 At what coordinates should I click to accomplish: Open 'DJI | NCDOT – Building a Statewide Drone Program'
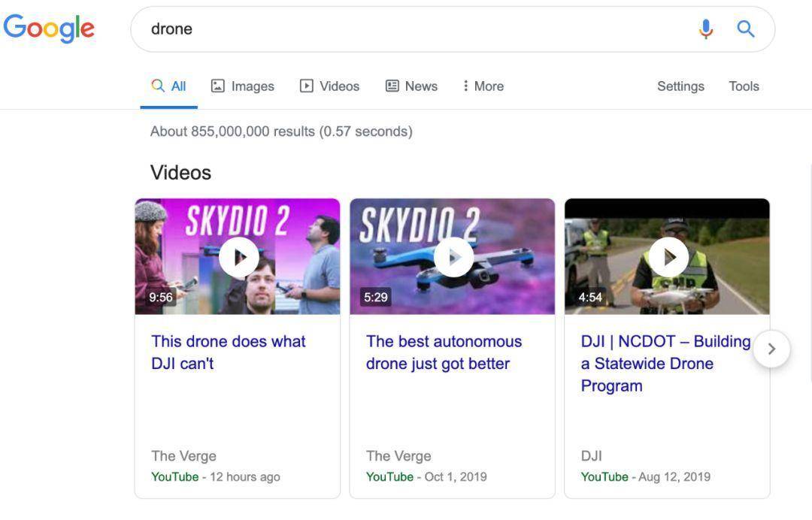[x=665, y=364]
